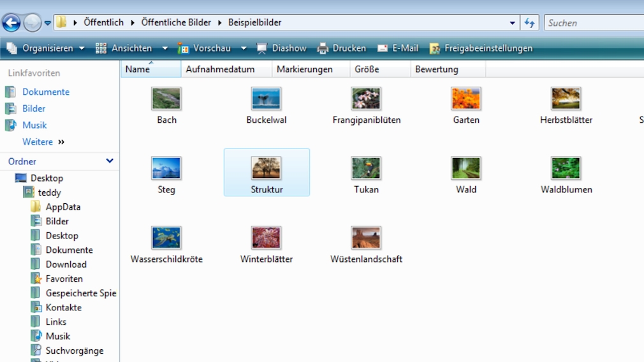Select the Buckelwal image thumbnail
The image size is (644, 362).
coord(266,99)
